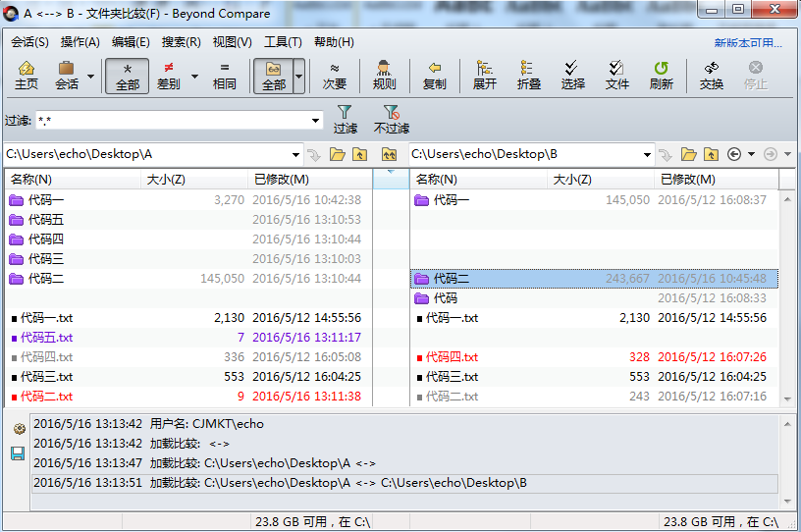
Task: Click the left path field C:\Users\echo\Desktop\A
Action: [x=146, y=154]
